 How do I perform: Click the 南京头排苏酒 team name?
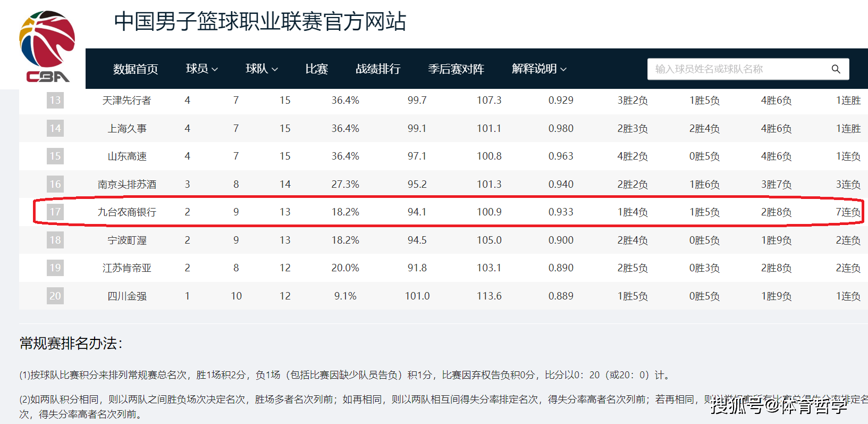pos(127,185)
